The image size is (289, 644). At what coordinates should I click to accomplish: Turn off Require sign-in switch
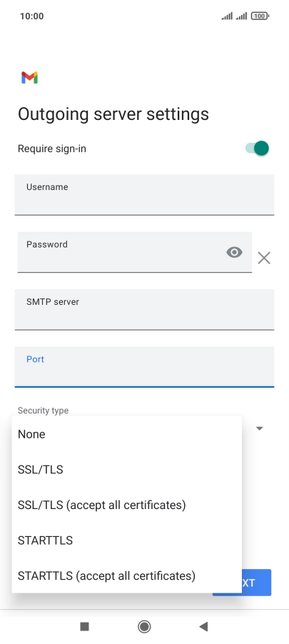pos(257,149)
